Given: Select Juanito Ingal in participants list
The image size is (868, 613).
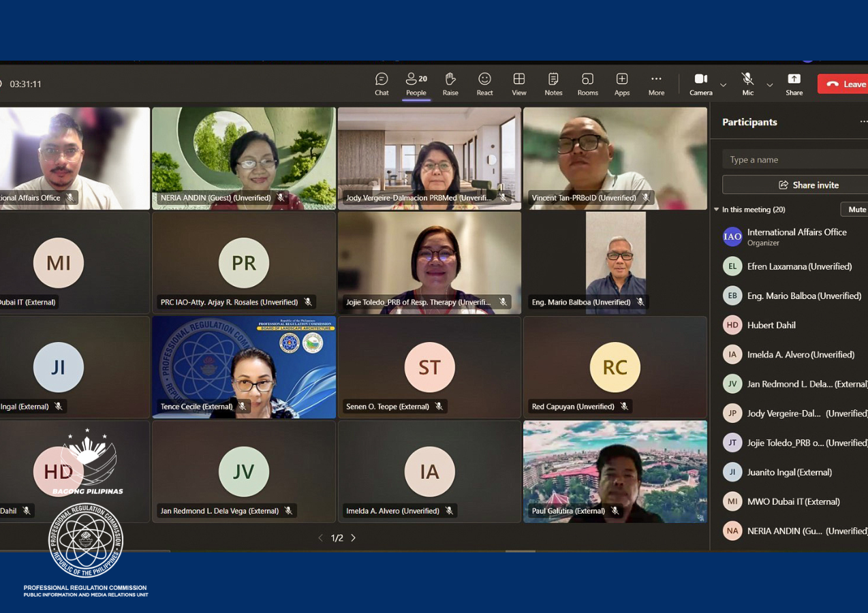Looking at the screenshot, I should [790, 471].
